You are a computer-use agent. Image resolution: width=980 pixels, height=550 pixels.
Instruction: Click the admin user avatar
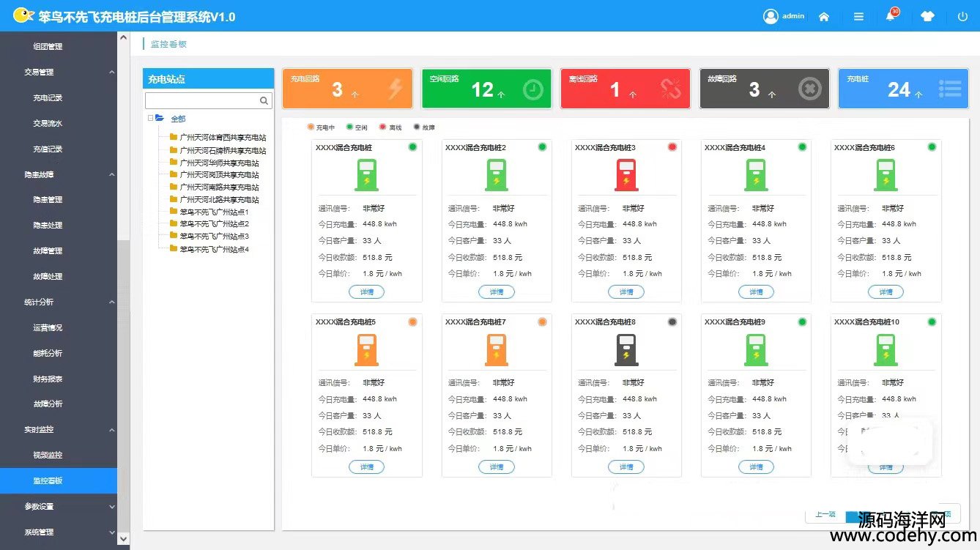(x=771, y=16)
